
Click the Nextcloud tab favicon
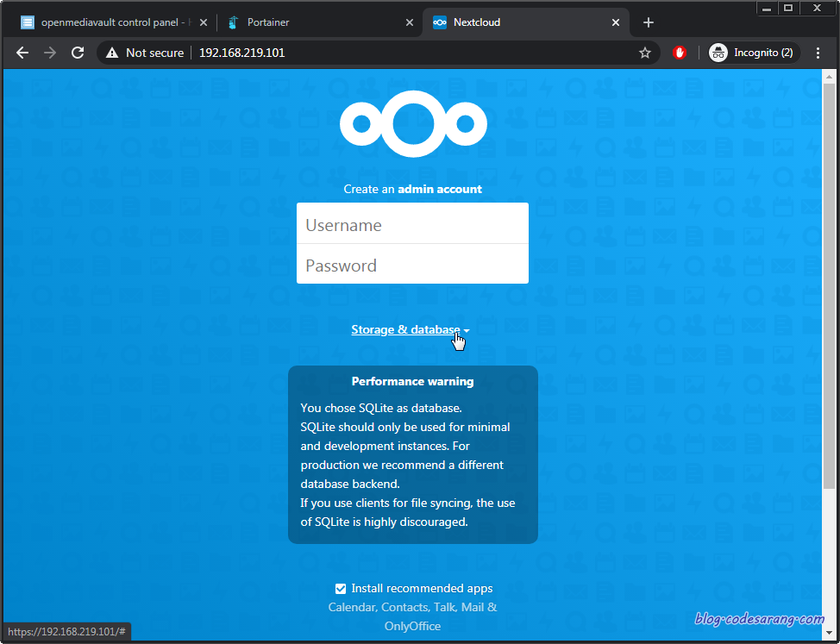point(440,22)
